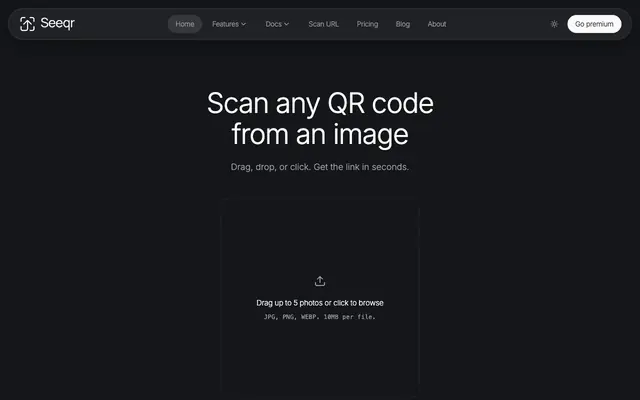Screen dimensions: 640x400
Task: Visit the Blog link
Action: pos(402,24)
